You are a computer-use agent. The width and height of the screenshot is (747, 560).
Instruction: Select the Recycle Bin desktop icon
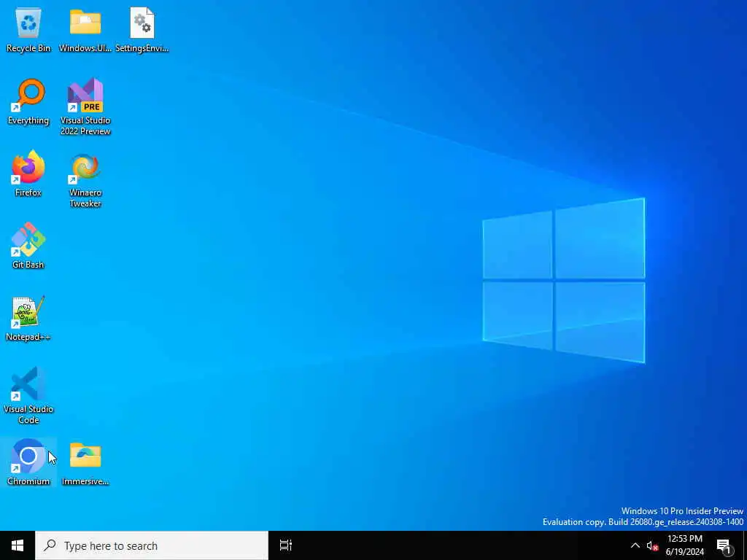coord(28,31)
